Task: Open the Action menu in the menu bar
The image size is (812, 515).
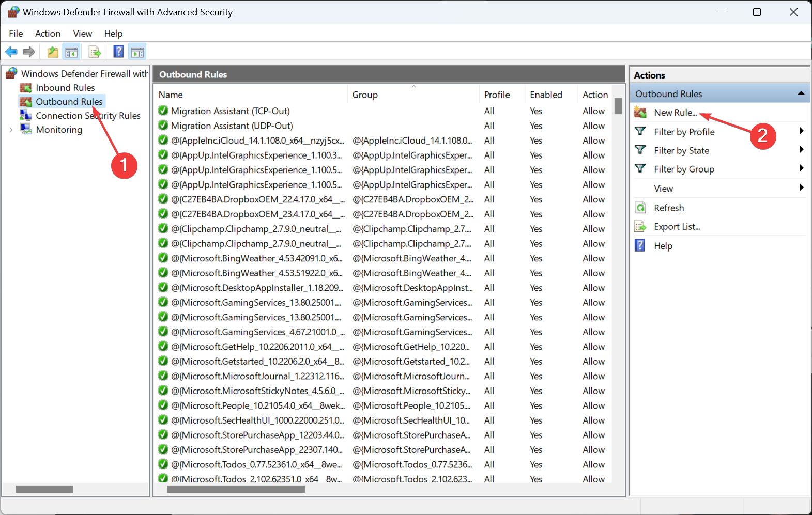Action: [x=48, y=34]
